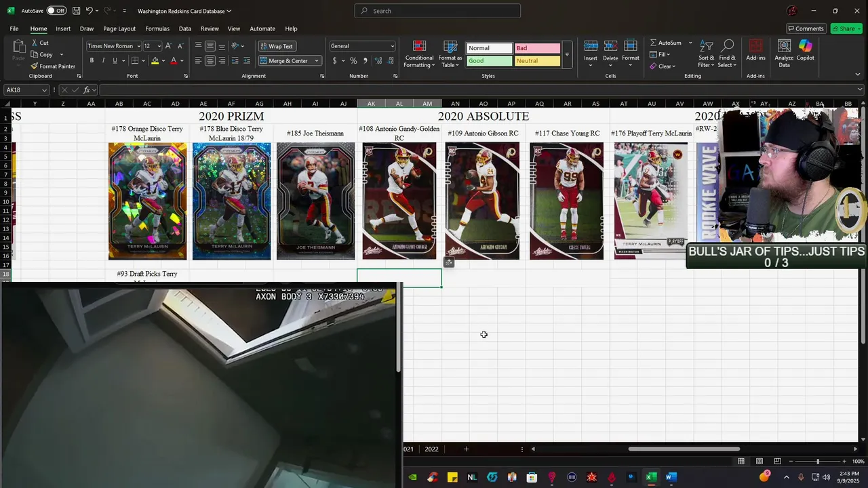Viewport: 868px width, 488px height.
Task: Open Sort & Filter menu
Action: tap(706, 54)
